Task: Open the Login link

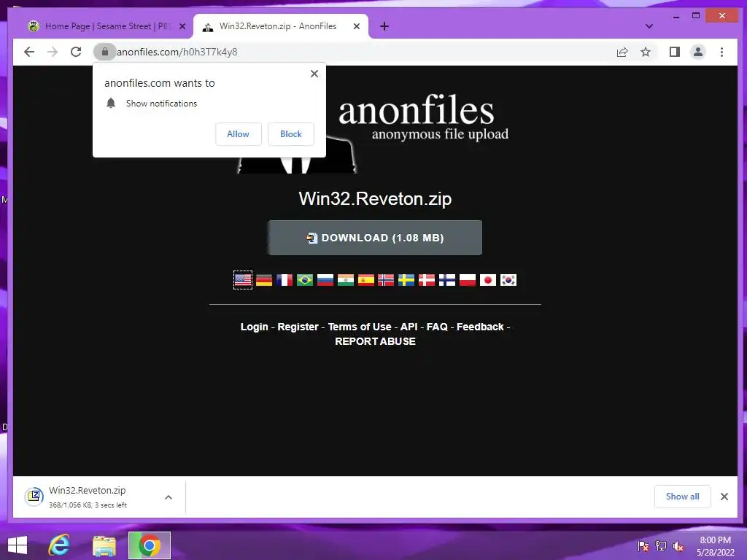Action: [x=255, y=327]
